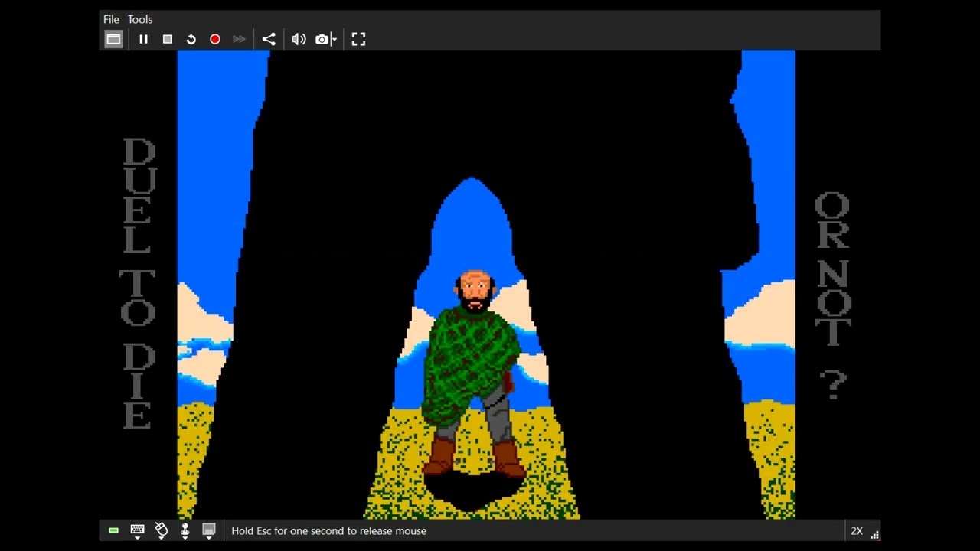
Task: Open the Tools menu
Action: click(x=140, y=19)
